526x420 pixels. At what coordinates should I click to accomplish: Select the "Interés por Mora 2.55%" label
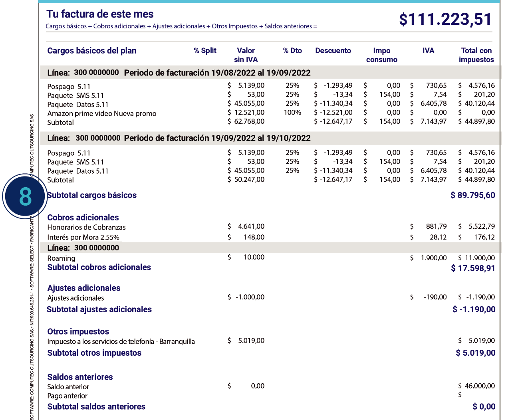coord(83,237)
